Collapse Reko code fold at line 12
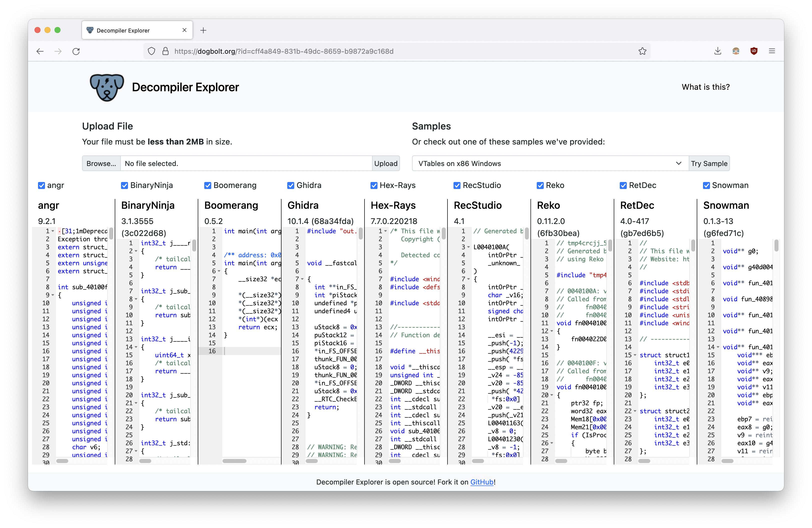Screen dimensions: 812x528 click(552, 331)
